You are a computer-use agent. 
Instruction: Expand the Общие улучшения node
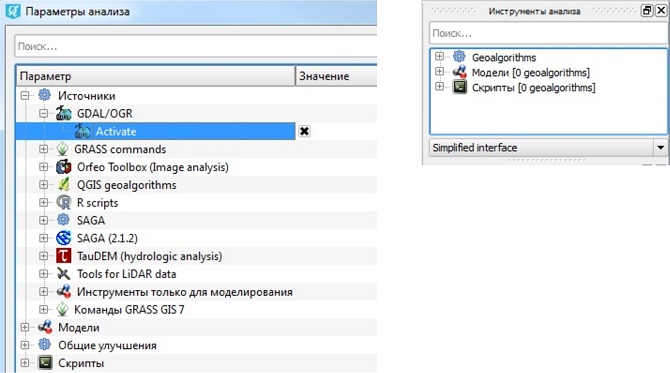point(25,345)
